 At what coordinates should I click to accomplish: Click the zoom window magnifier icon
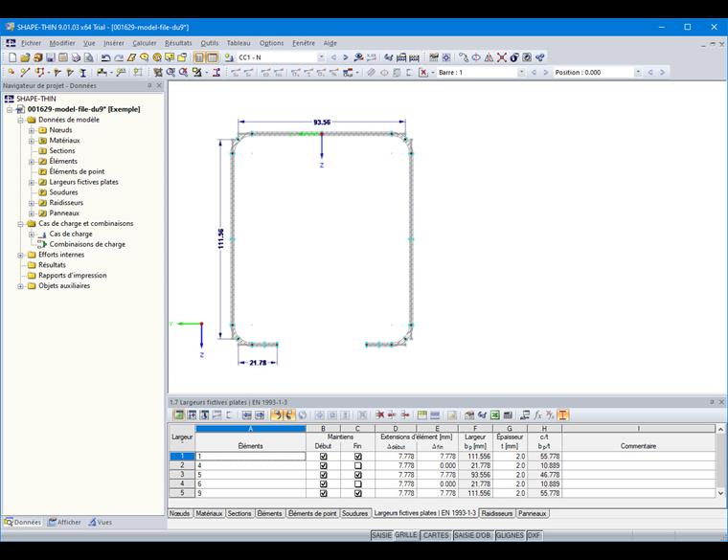[x=171, y=73]
